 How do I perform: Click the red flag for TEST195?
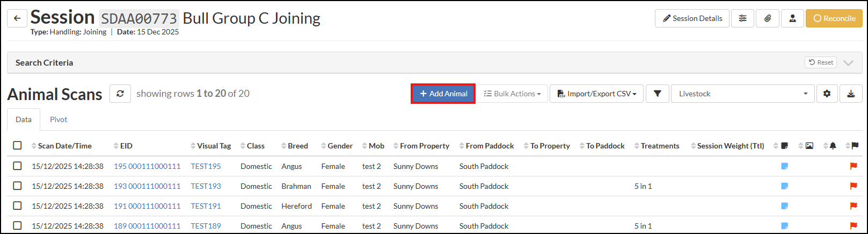tap(854, 166)
